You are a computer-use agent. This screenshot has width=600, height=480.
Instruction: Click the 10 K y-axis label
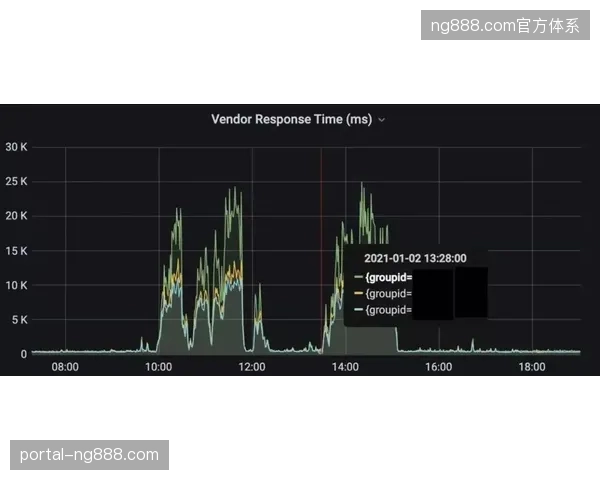point(16,285)
